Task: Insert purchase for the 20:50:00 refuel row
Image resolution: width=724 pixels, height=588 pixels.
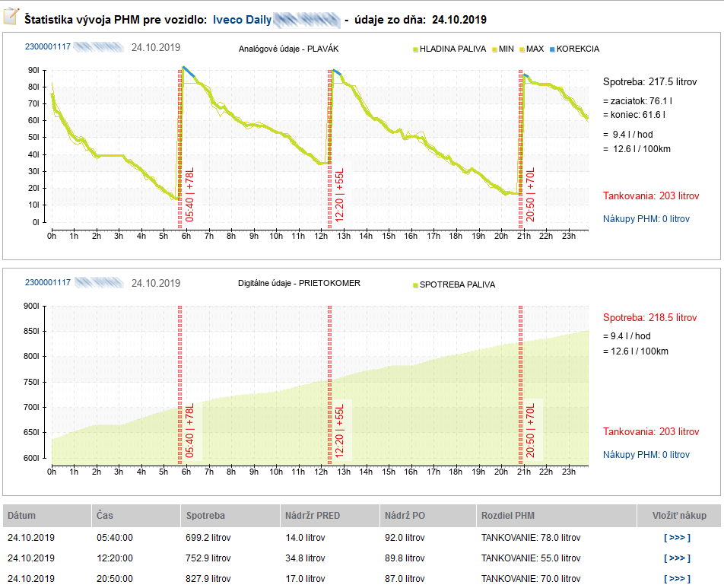Action: pos(678,579)
